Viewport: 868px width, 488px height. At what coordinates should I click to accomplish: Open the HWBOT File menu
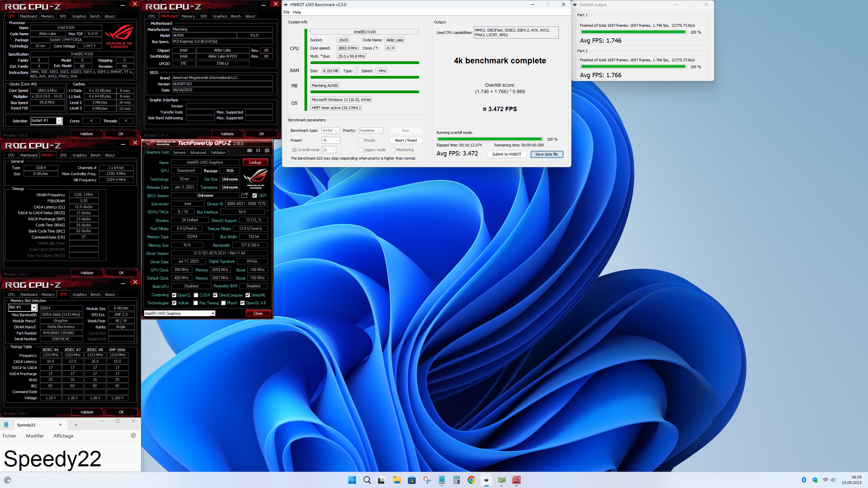pyautogui.click(x=287, y=12)
